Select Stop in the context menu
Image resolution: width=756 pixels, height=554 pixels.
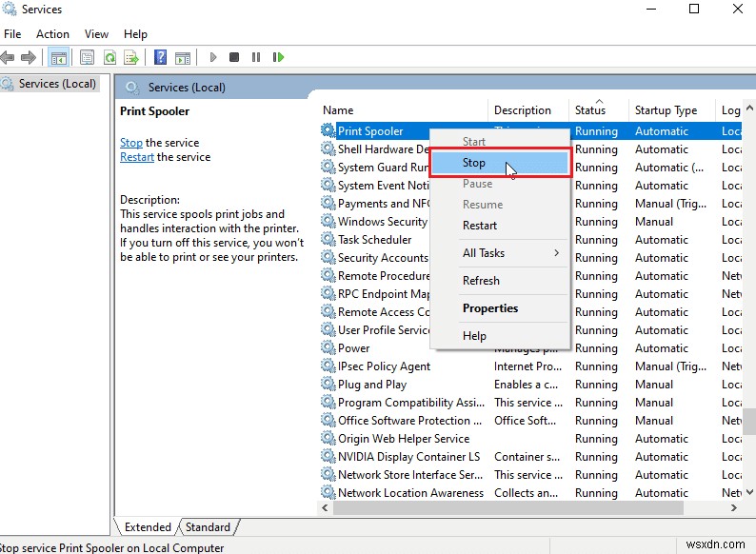point(474,163)
